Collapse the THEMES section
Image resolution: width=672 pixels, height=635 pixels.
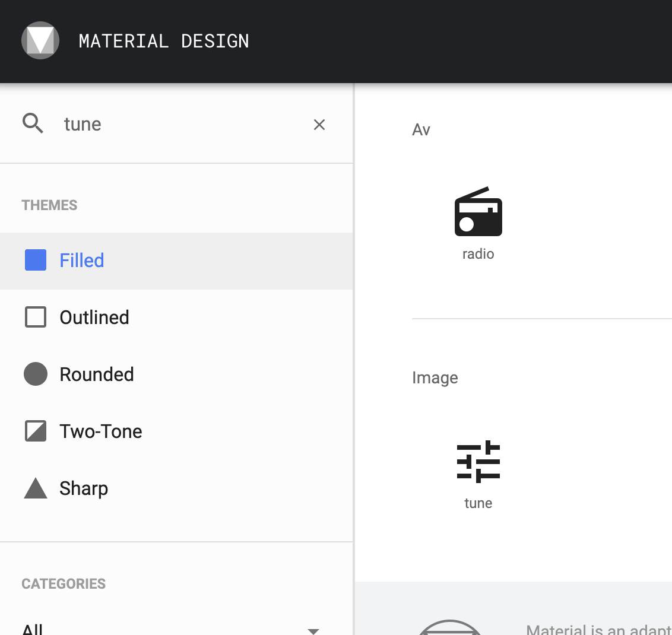click(49, 205)
